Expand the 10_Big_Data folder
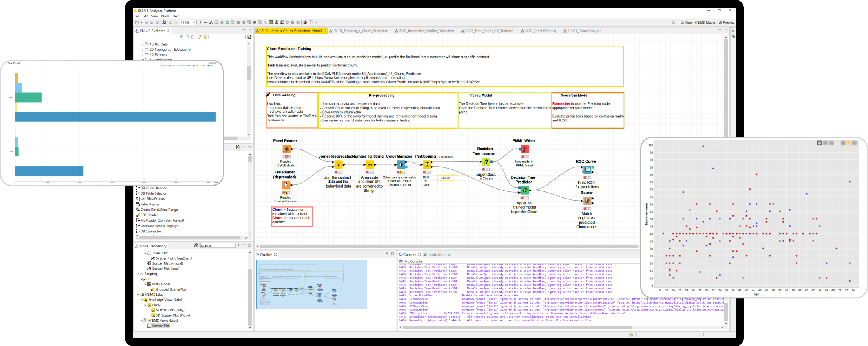868x346 pixels. pos(143,44)
